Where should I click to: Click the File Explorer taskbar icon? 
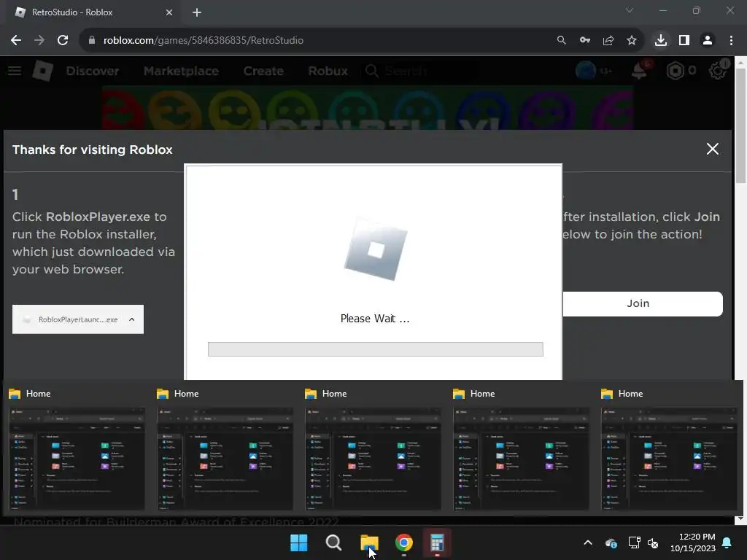(369, 542)
